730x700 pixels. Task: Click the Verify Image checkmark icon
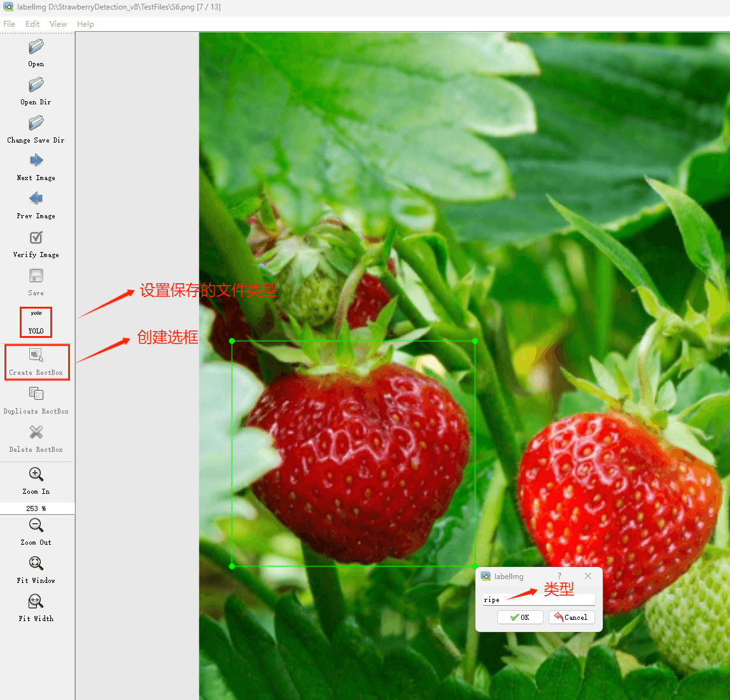point(36,238)
